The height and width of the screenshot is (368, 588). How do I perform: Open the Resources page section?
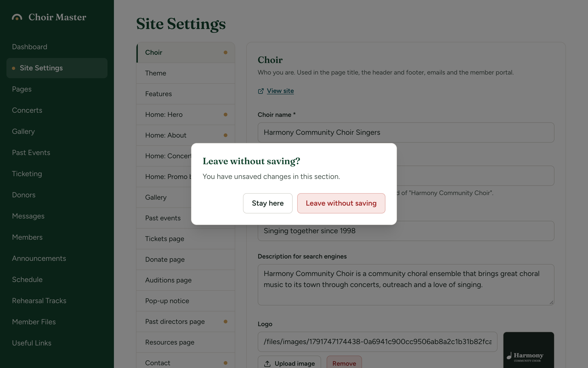click(186, 342)
